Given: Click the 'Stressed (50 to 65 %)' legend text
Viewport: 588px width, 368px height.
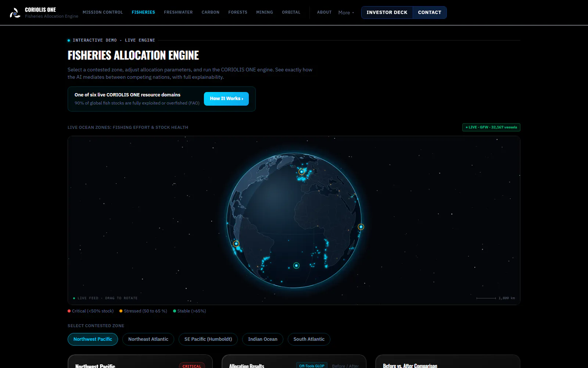Looking at the screenshot, I should (146, 311).
